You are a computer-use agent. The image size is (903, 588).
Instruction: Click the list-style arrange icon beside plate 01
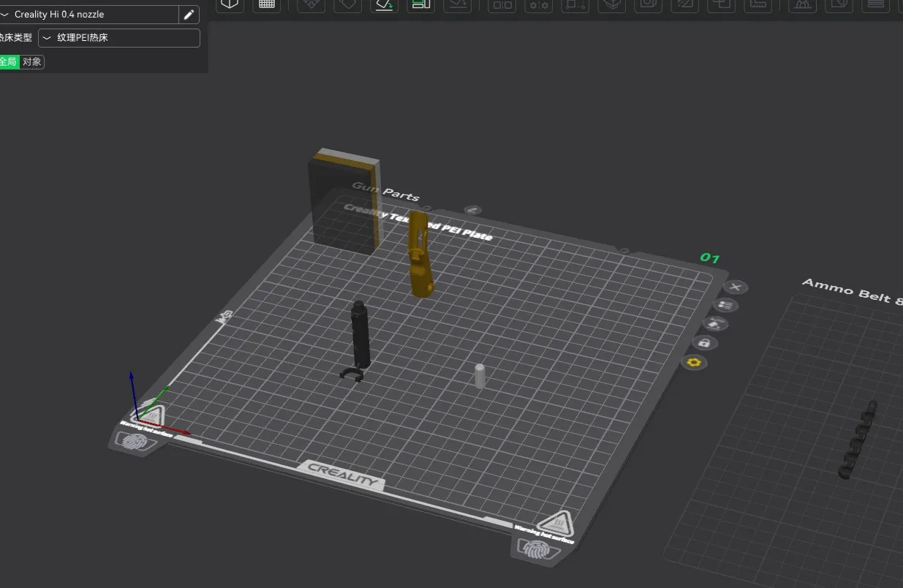tap(726, 305)
